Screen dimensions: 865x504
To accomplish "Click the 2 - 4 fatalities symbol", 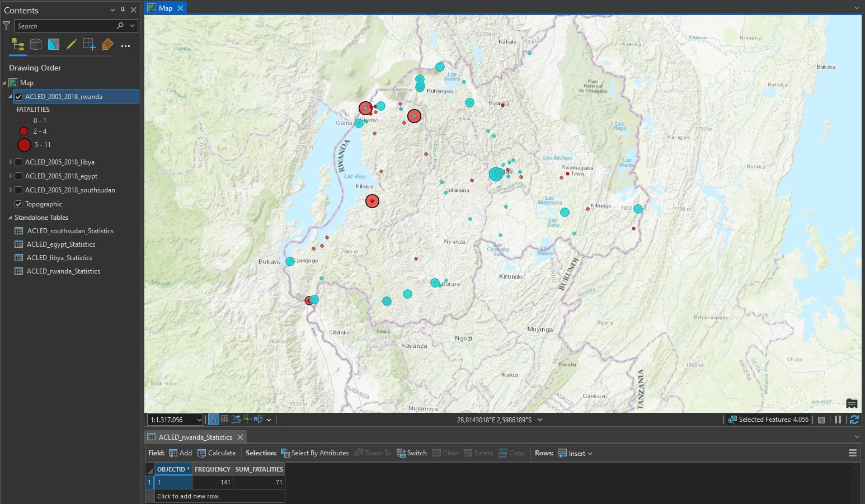I will 23,131.
